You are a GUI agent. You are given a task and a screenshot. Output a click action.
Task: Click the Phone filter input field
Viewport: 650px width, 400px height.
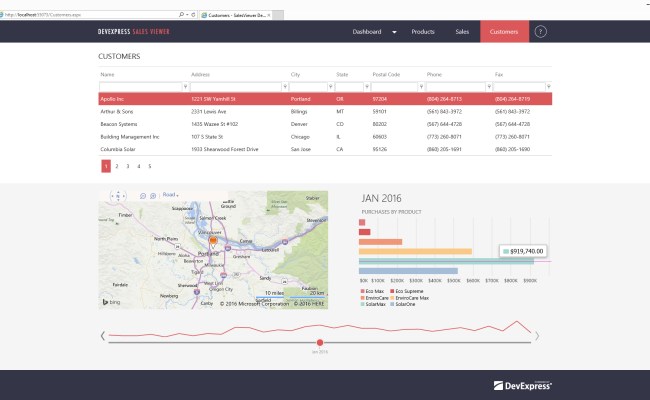(x=456, y=87)
